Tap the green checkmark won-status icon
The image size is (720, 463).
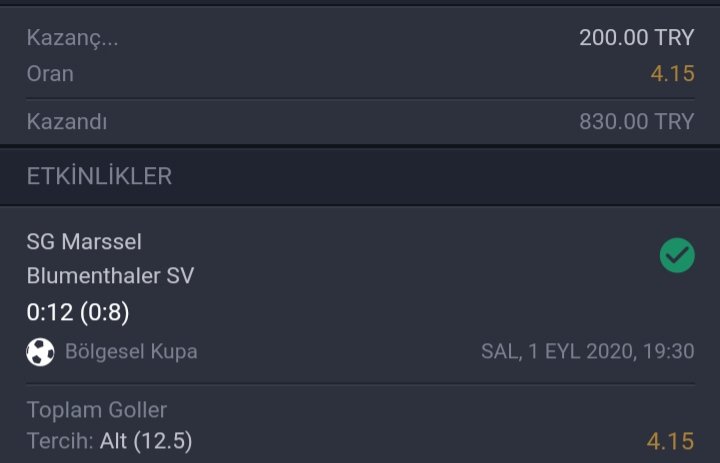coord(677,255)
